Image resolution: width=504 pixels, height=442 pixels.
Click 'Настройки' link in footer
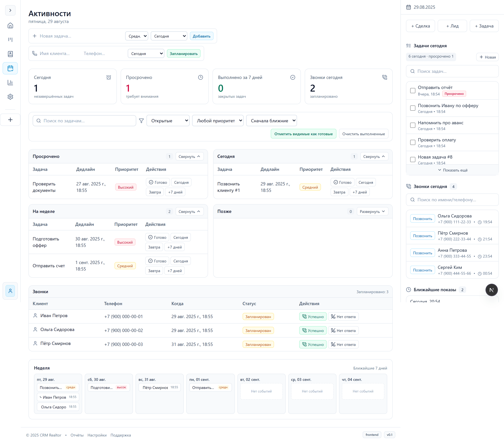(97, 435)
